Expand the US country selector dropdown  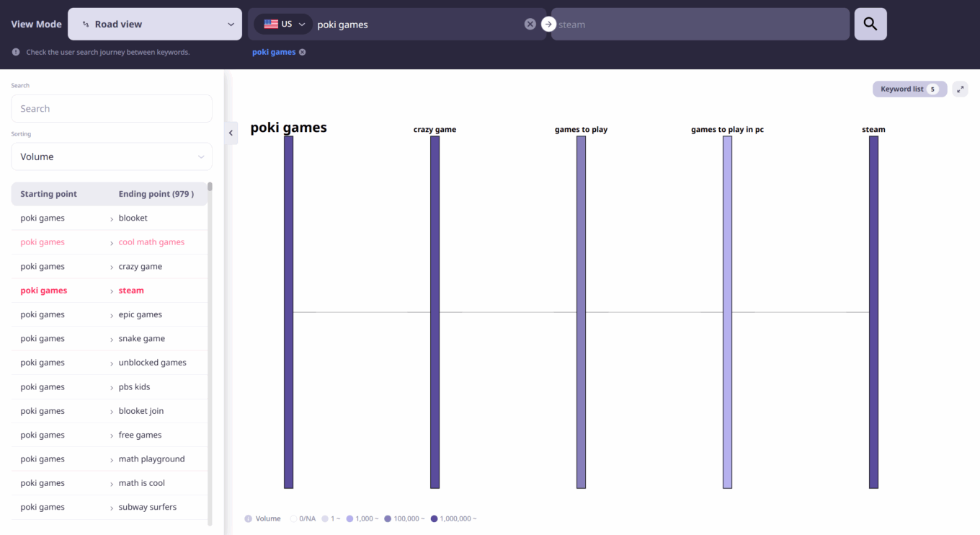point(301,23)
